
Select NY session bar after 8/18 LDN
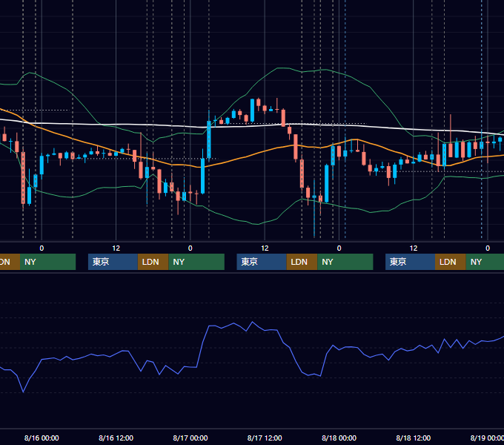point(485,262)
